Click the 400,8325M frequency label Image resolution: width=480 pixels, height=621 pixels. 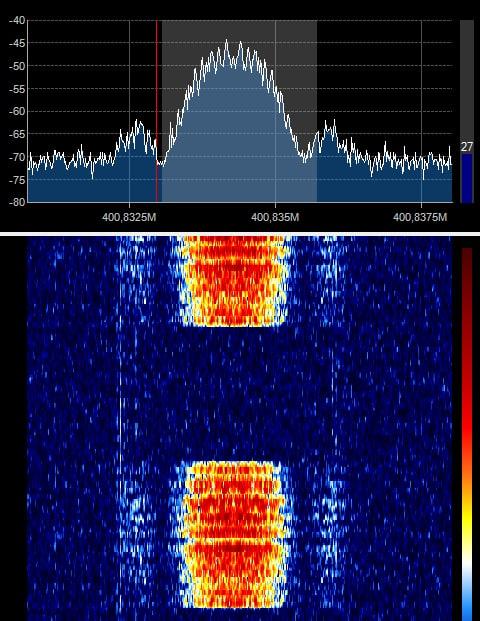[x=129, y=217]
